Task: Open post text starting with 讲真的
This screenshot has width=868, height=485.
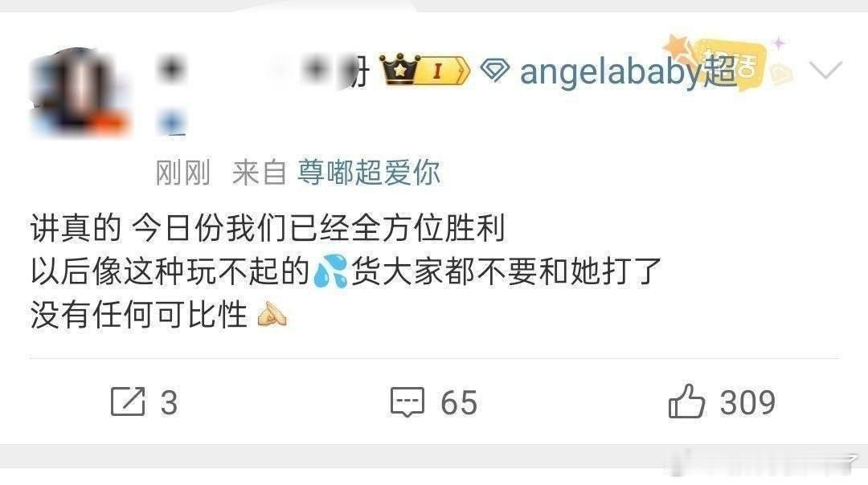Action: pyautogui.click(x=346, y=271)
